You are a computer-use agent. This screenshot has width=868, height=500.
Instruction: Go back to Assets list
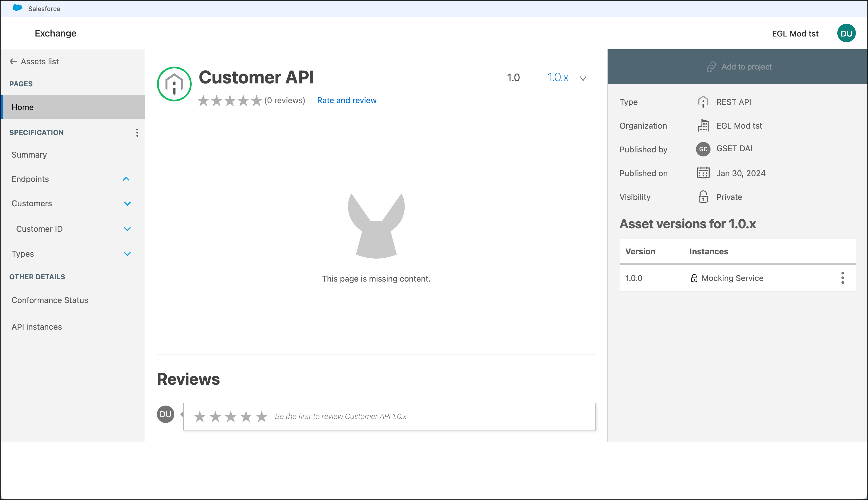[40, 61]
